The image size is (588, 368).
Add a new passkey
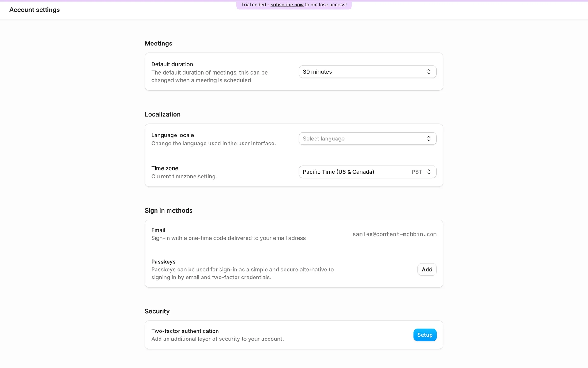427,270
